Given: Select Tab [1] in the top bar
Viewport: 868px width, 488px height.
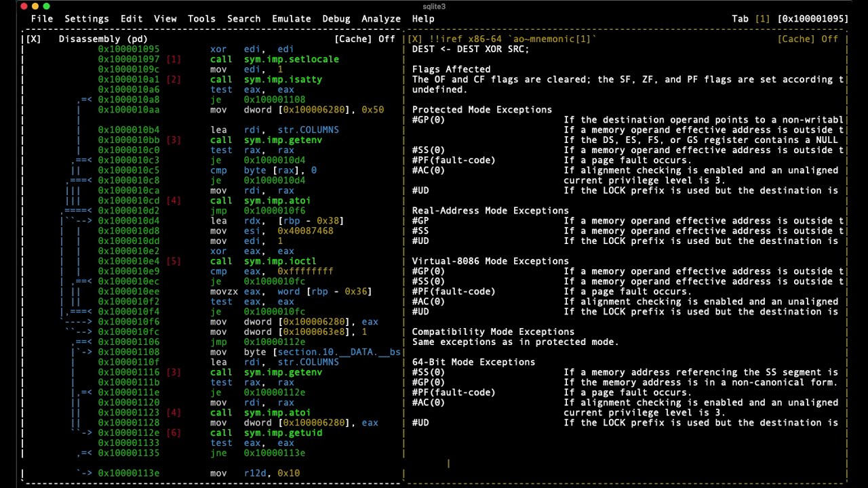Looking at the screenshot, I should pos(751,19).
